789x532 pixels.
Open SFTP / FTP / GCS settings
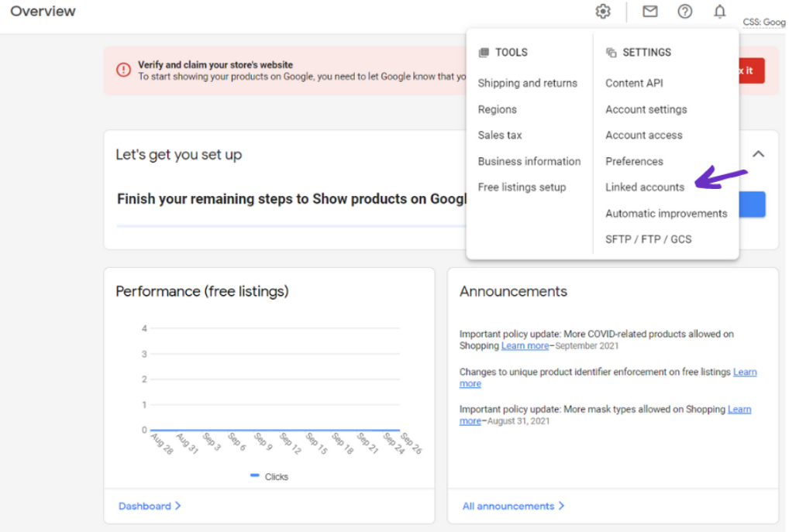coord(648,239)
